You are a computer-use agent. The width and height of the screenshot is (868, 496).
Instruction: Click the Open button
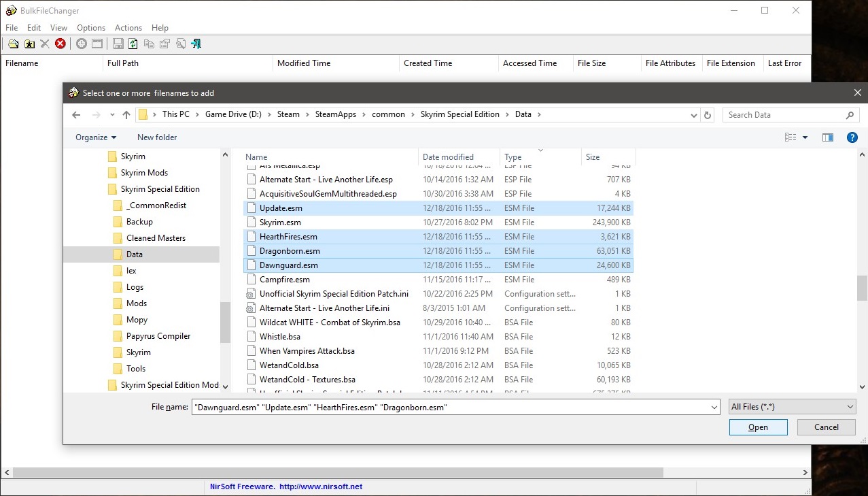(758, 427)
